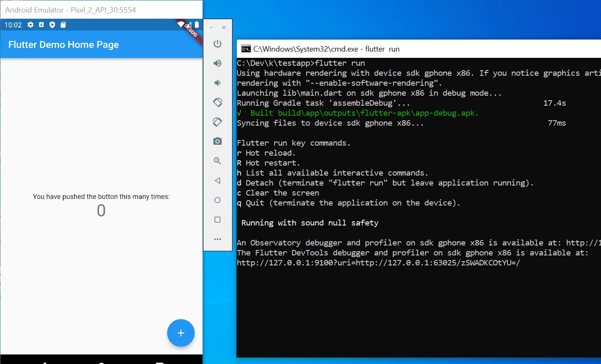Raise volume using emulator volume up icon
601x364 pixels.
coord(218,63)
